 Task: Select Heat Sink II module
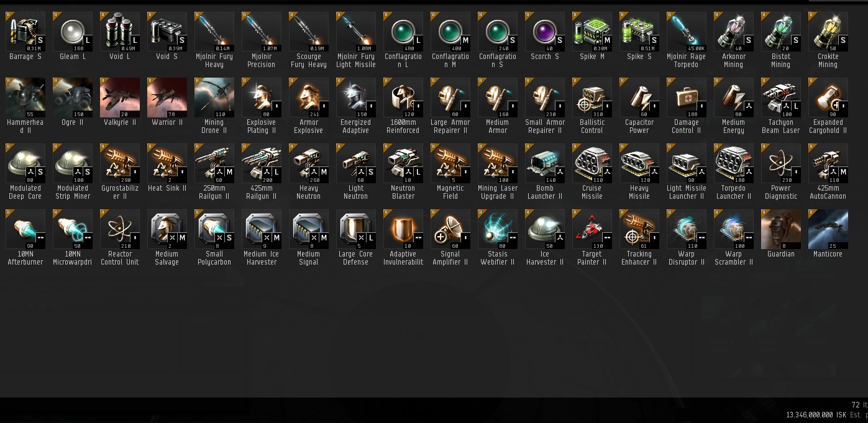(167, 163)
